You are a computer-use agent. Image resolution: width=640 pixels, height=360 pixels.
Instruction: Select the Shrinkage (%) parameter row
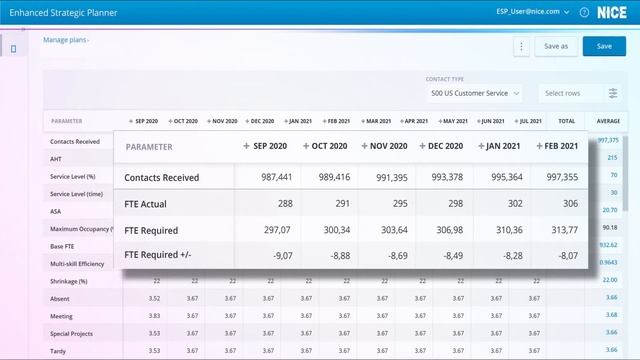pyautogui.click(x=69, y=282)
